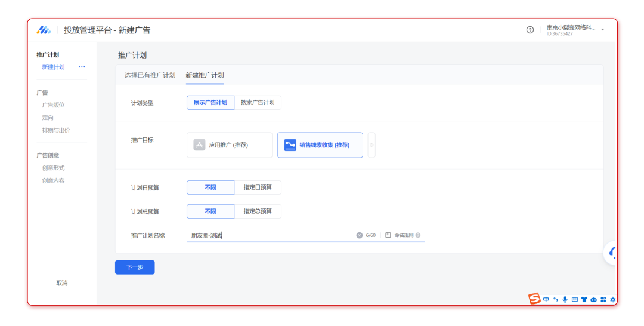Click the 下一步 button
The image size is (644, 326).
(135, 267)
